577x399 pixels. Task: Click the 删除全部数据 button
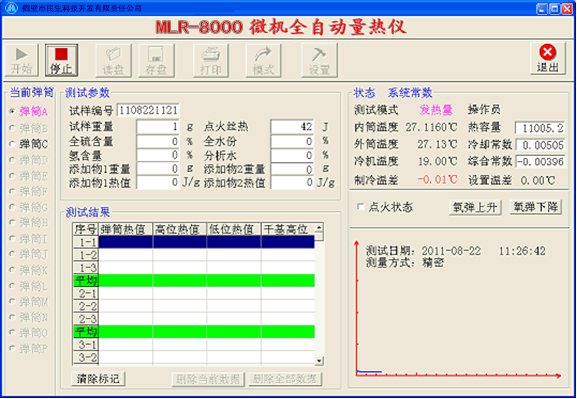pyautogui.click(x=286, y=379)
